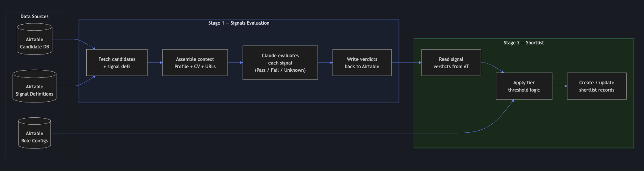
Task: Click the Airtable Role Configs cylinder
Action: point(35,133)
